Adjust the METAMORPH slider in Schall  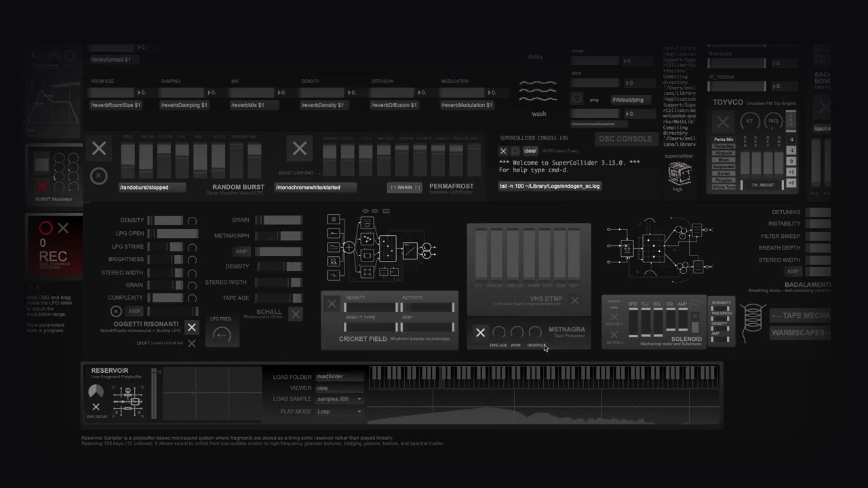tap(278, 236)
